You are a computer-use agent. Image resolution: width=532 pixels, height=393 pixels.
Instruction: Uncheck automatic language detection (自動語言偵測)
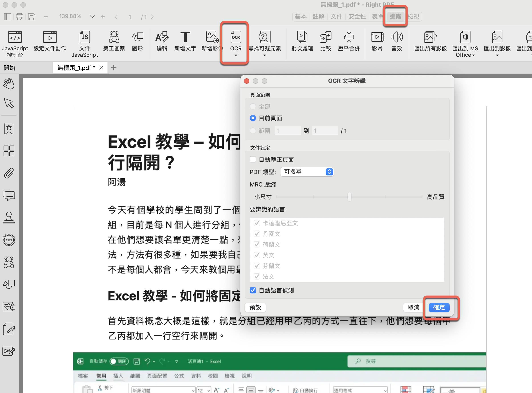pyautogui.click(x=253, y=290)
